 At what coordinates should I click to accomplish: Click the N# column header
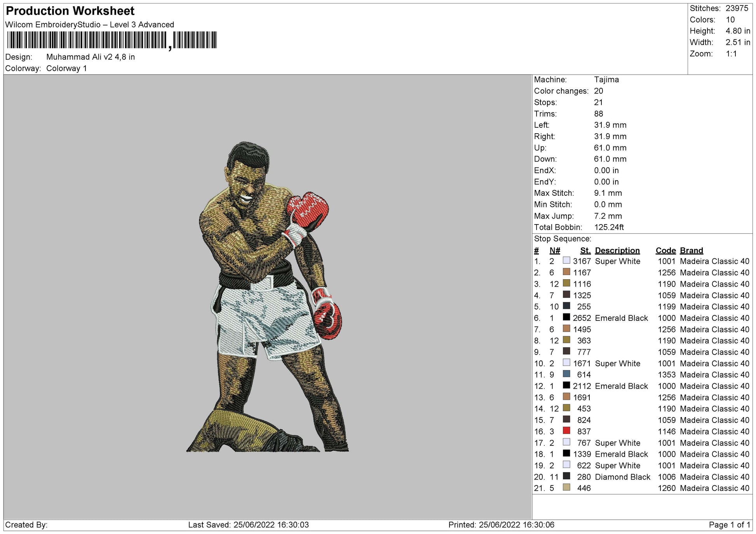click(554, 250)
